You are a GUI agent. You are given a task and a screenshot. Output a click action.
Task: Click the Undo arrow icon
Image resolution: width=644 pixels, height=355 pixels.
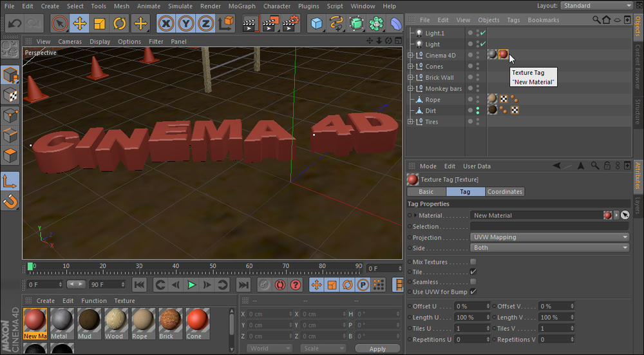click(x=15, y=24)
